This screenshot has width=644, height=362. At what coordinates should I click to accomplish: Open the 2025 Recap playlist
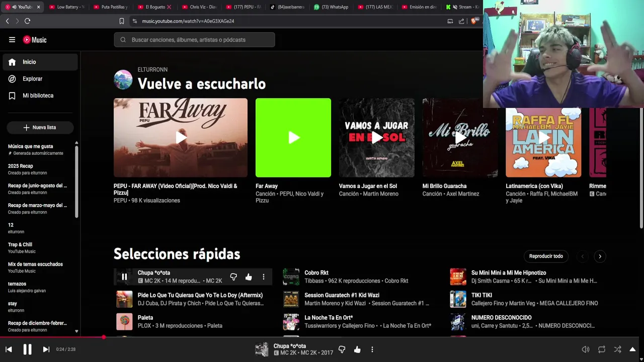38,169
